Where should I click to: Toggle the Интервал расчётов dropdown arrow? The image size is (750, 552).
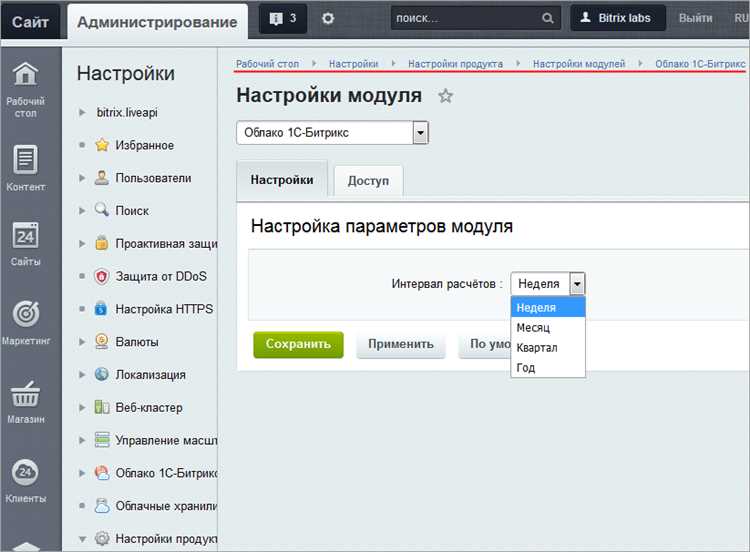pos(577,284)
